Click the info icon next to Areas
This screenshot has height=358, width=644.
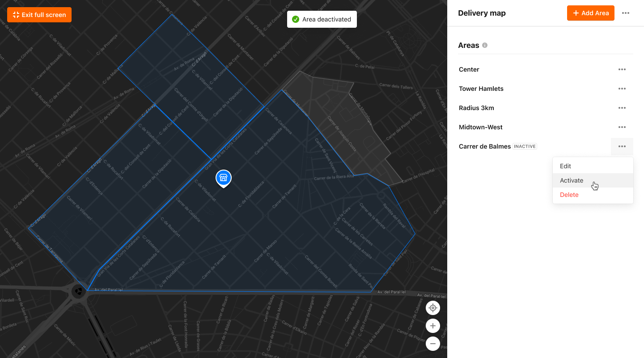tap(485, 46)
